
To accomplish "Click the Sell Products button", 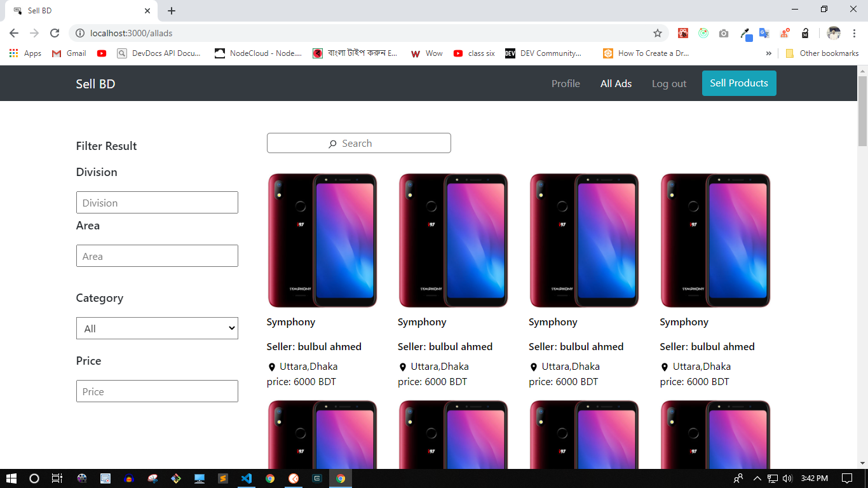I will [739, 83].
